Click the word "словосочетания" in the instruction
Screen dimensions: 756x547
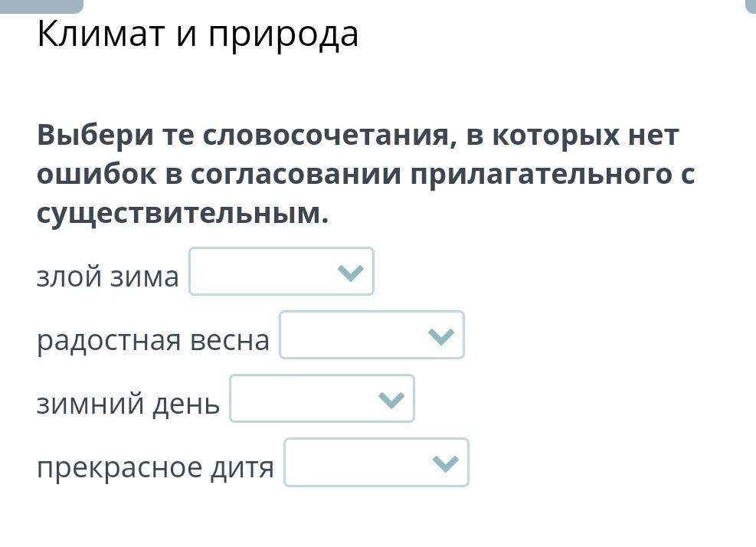325,136
